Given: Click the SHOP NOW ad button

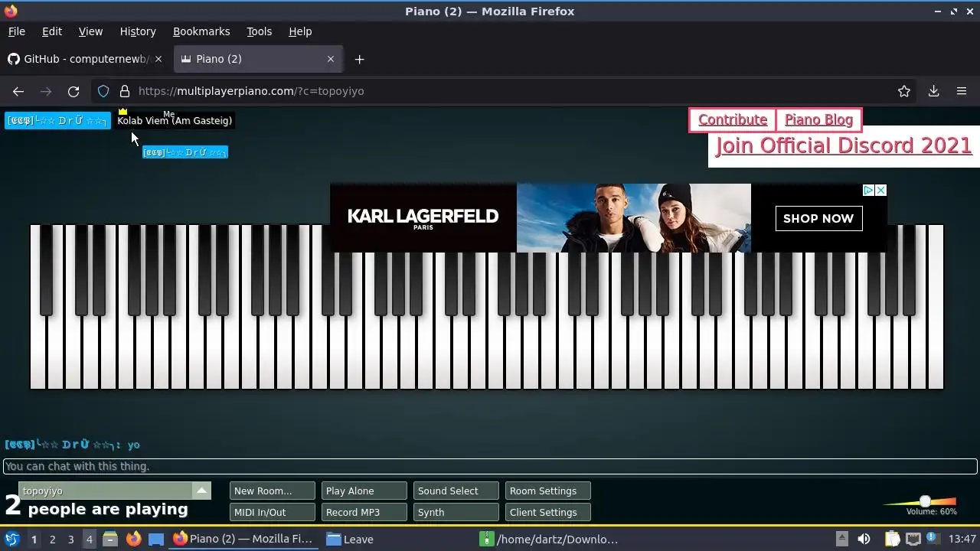Looking at the screenshot, I should 818,218.
